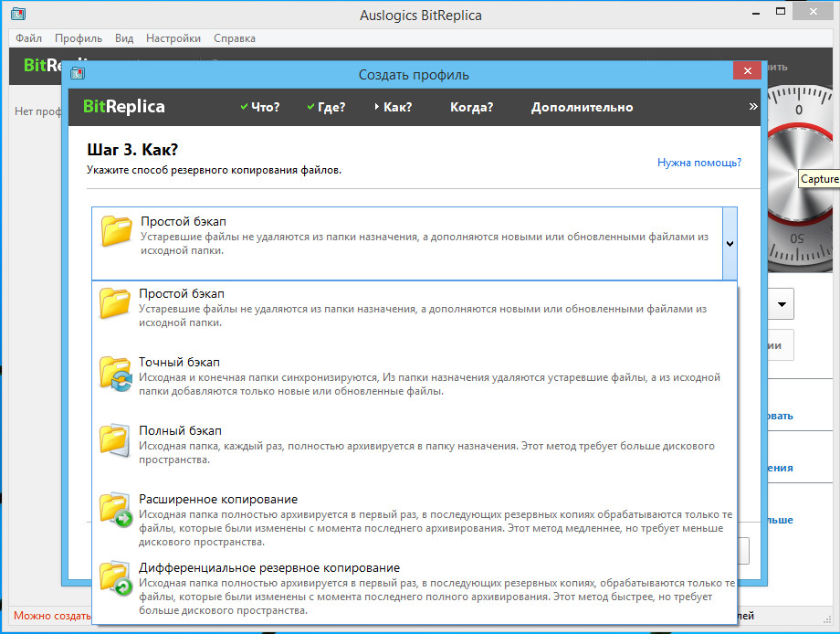Click the Auslogics BitReplica window title icon

pyautogui.click(x=18, y=14)
